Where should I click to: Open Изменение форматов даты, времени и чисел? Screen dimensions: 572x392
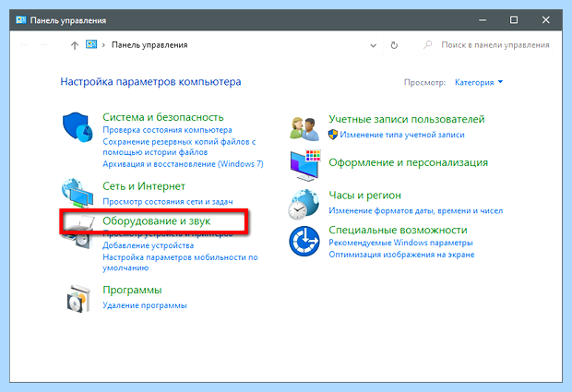click(x=416, y=211)
